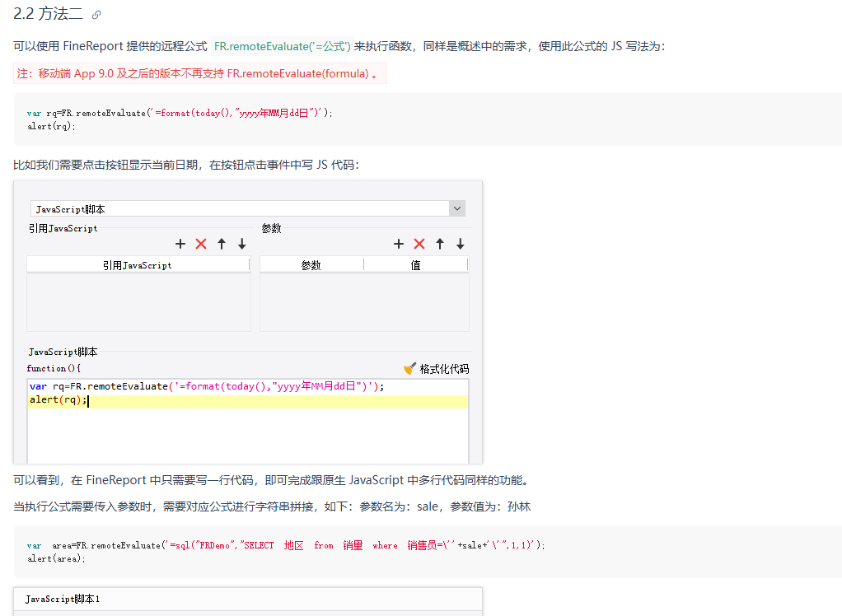Click the 格式化代码 broom icon
842x616 pixels.
(x=409, y=369)
